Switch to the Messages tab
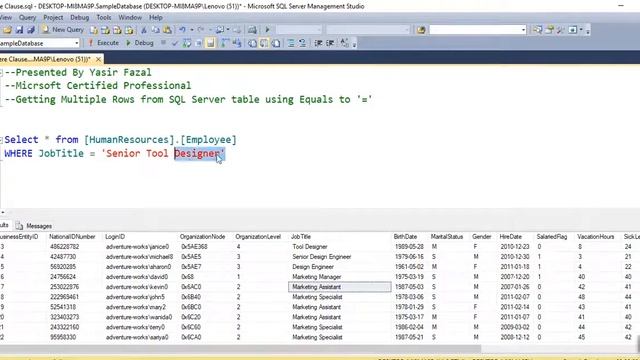Viewport: 640px width, 360px height. click(34, 226)
